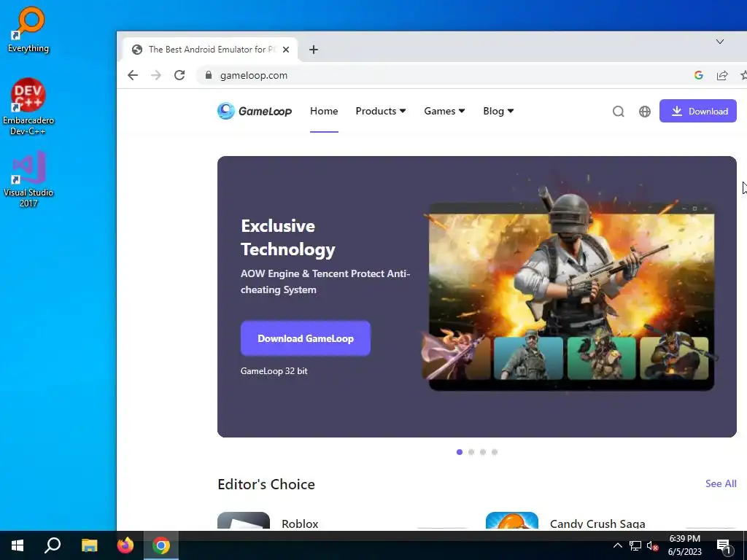Open the GameLoop site search

tap(619, 112)
